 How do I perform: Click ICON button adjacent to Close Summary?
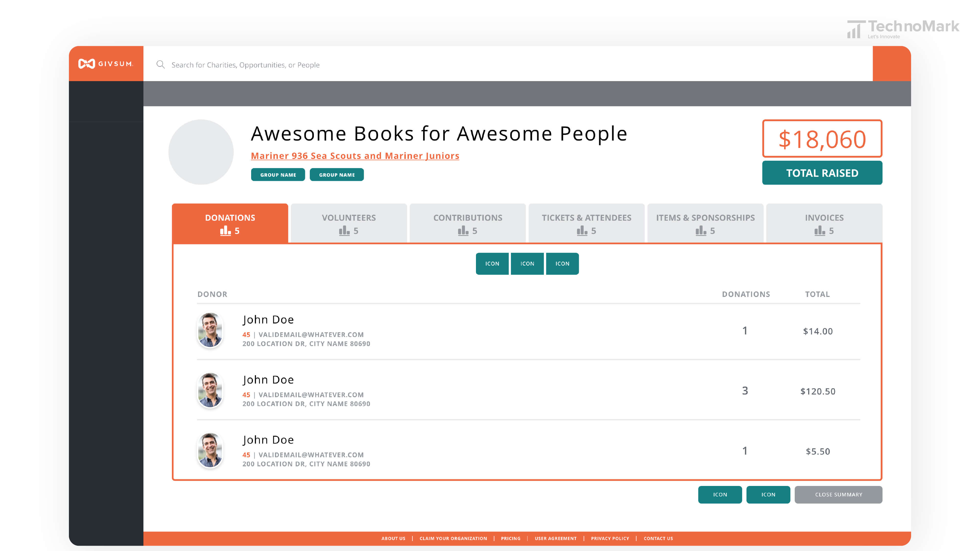pos(768,494)
